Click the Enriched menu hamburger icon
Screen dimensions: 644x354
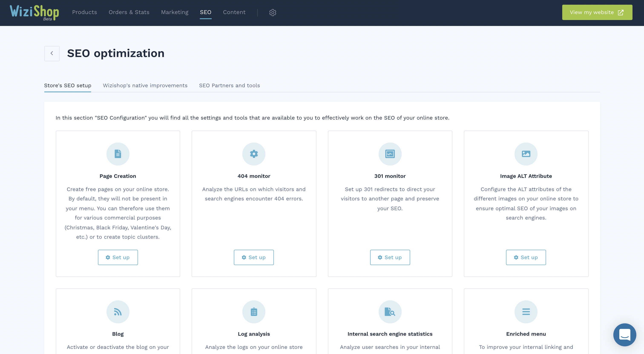pyautogui.click(x=526, y=312)
